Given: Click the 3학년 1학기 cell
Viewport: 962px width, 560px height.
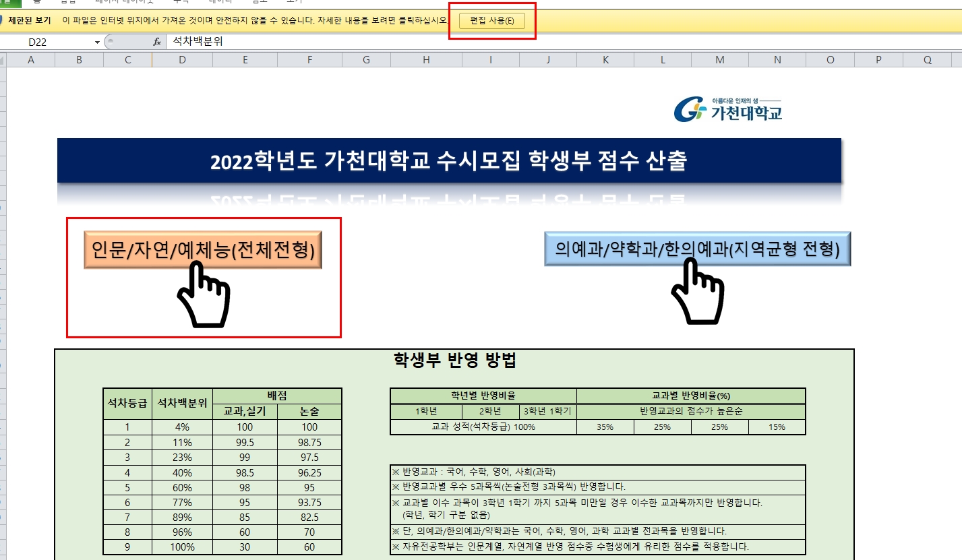Looking at the screenshot, I should pos(548,411).
